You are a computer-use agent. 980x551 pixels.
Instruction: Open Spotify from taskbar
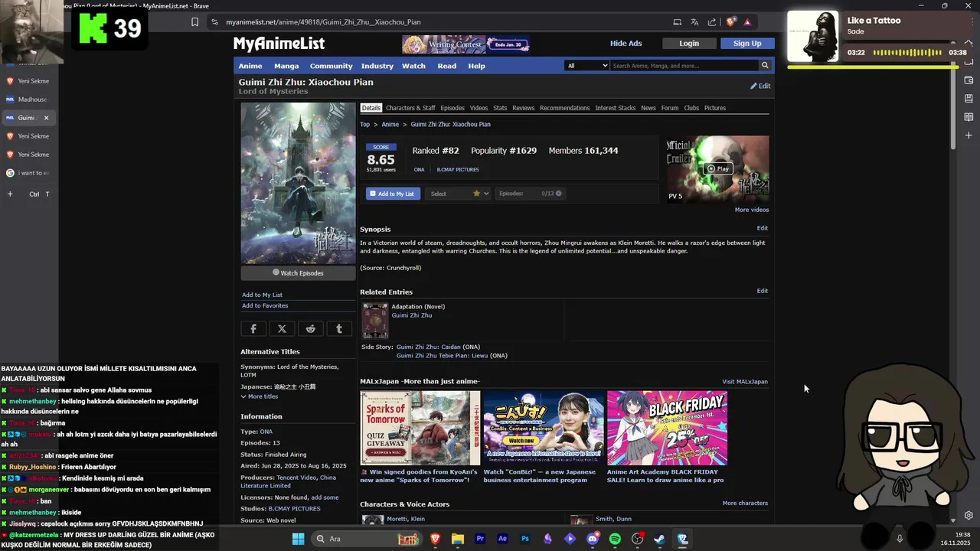615,539
